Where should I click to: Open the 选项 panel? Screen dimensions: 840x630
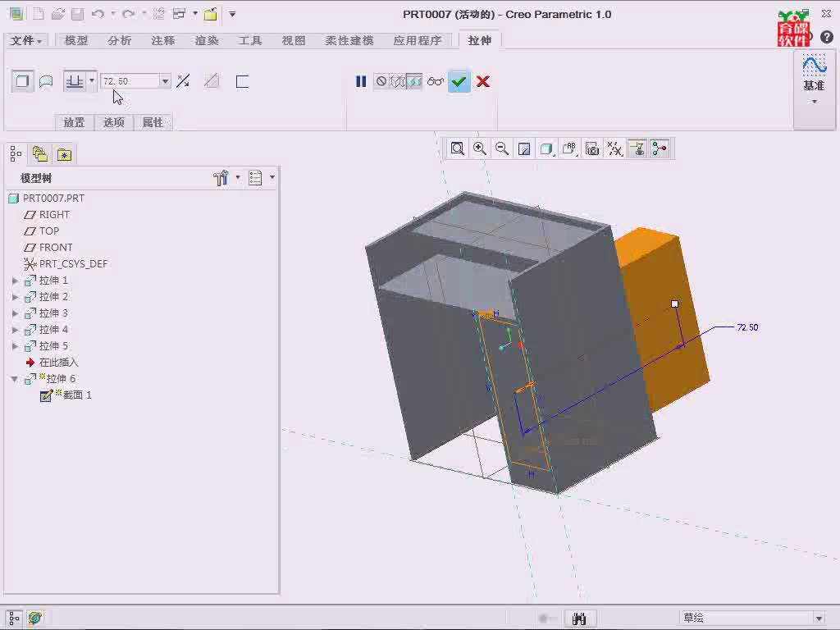coord(113,122)
